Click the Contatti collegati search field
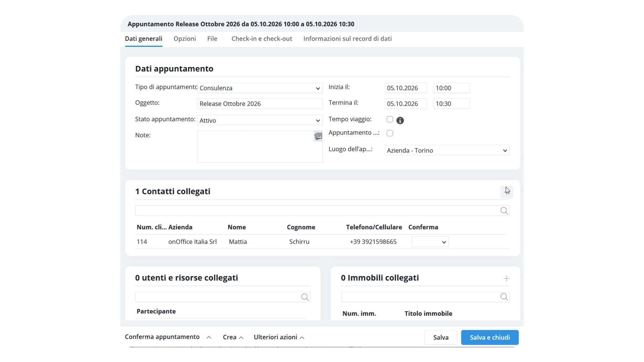The width and height of the screenshot is (644, 362). (322, 210)
